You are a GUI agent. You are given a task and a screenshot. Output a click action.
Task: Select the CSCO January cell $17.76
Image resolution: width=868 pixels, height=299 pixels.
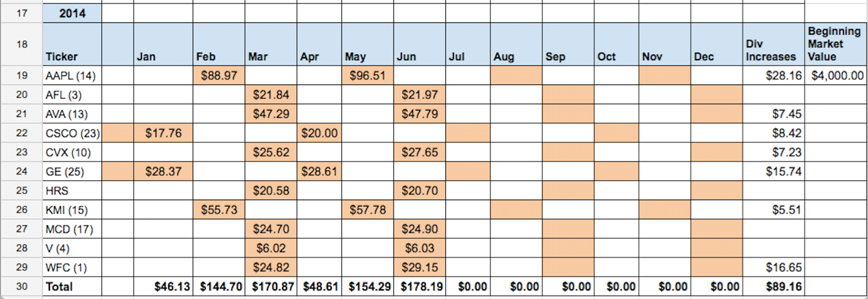coord(163,133)
